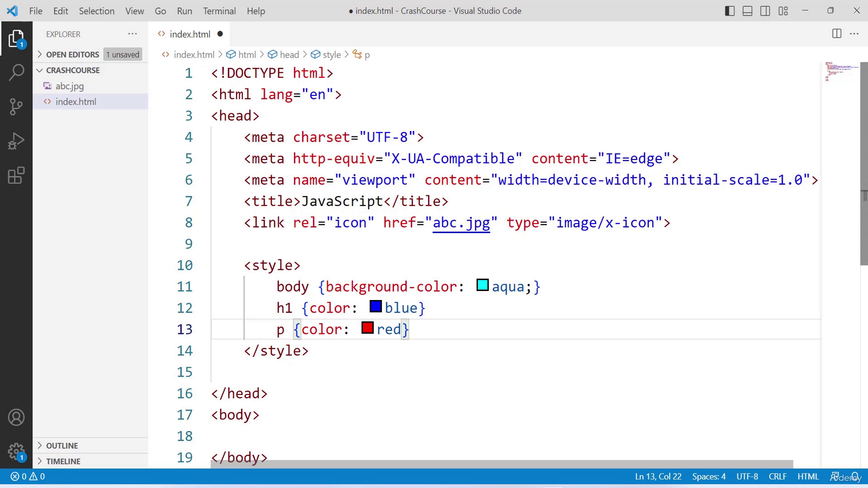This screenshot has width=868, height=488.
Task: Click the errors icon in status bar
Action: point(15,476)
